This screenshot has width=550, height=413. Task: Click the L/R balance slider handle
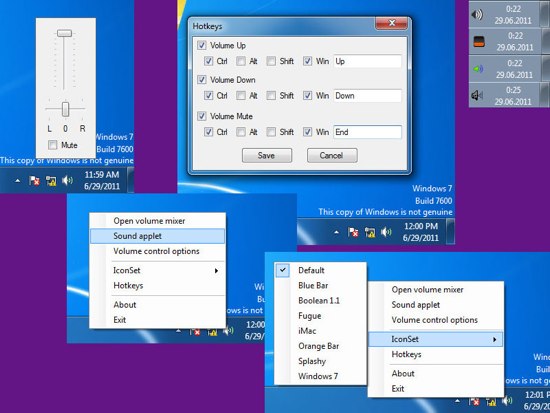pos(65,109)
